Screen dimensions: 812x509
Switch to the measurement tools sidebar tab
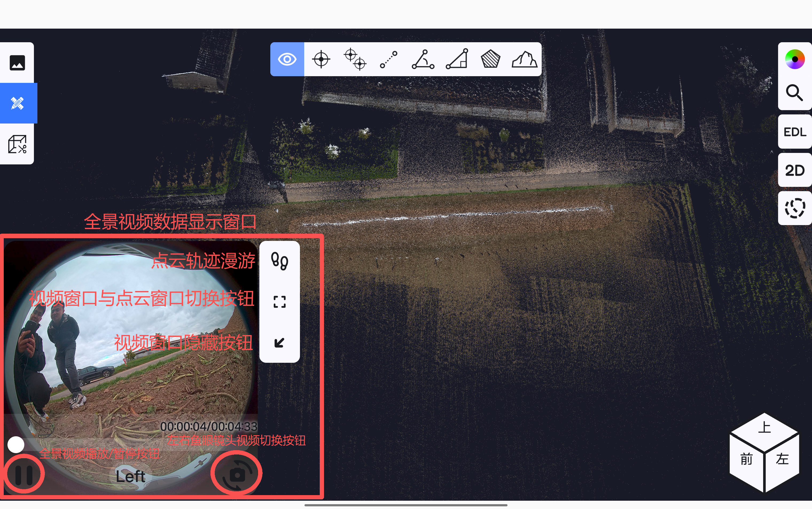[17, 103]
